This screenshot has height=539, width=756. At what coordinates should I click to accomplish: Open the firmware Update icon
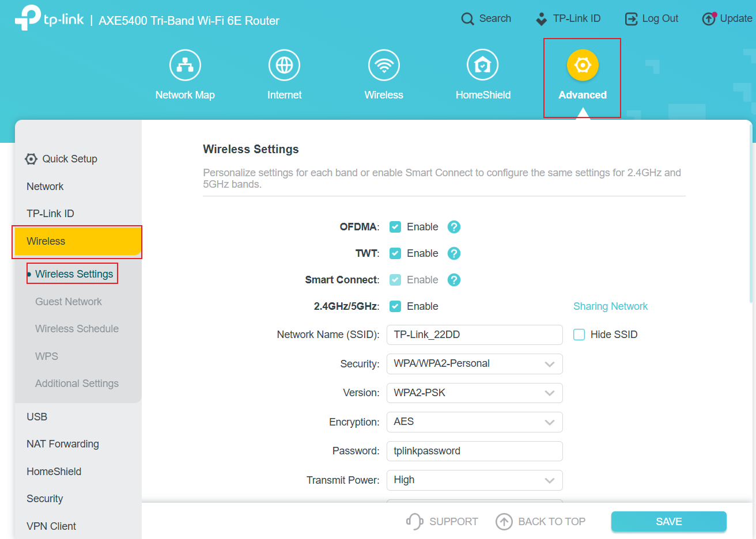point(708,18)
